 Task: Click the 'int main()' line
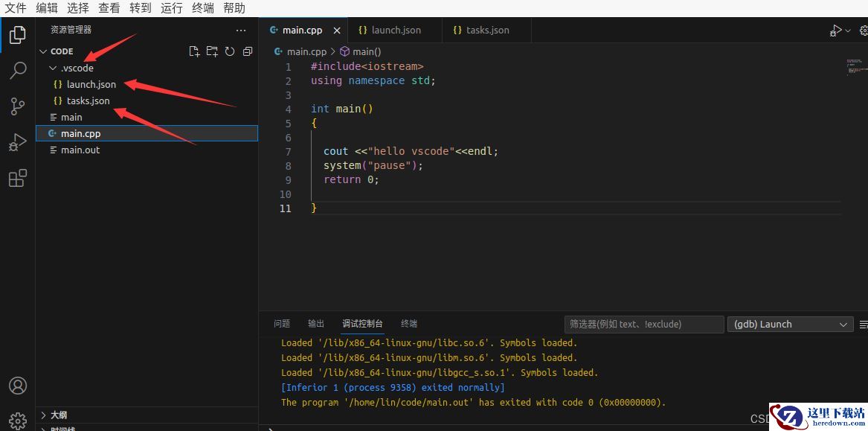tap(342, 109)
